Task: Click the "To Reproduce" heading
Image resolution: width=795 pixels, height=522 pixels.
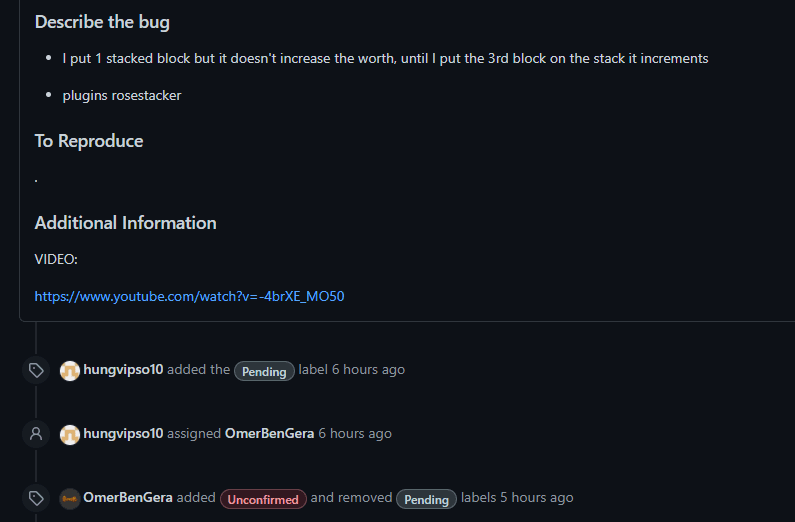Action: pyautogui.click(x=89, y=141)
